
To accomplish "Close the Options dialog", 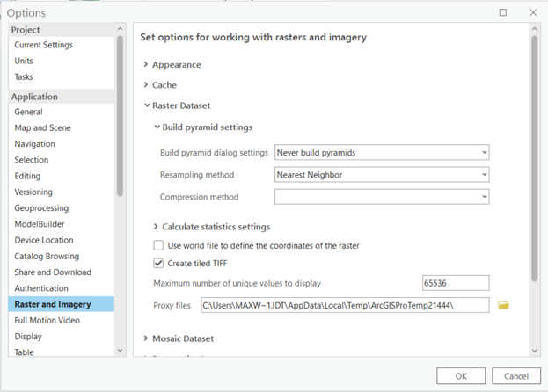I will [533, 13].
